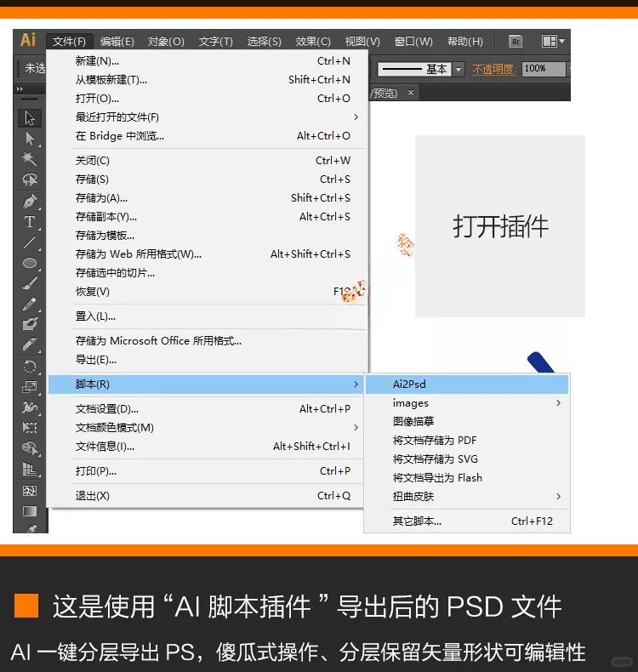Choose 将文档存储为 SVG script

click(467, 459)
